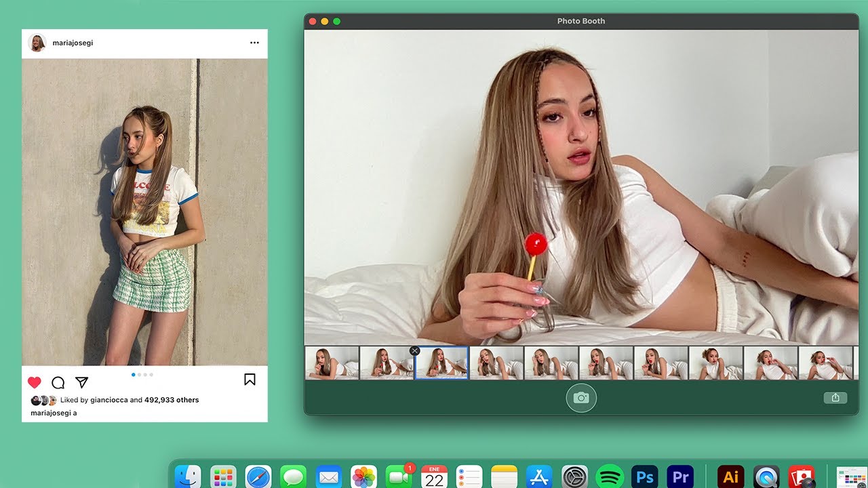Viewport: 868px width, 488px height.
Task: Launch Photoshop from the Dock
Action: point(645,476)
